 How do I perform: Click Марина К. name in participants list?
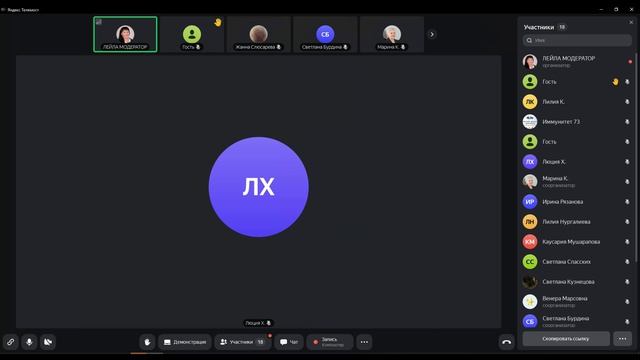[x=555, y=178]
